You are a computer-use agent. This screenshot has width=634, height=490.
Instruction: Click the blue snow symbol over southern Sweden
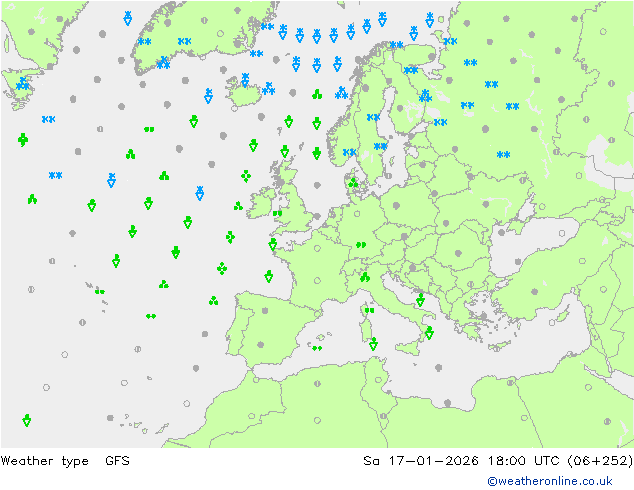(x=380, y=146)
